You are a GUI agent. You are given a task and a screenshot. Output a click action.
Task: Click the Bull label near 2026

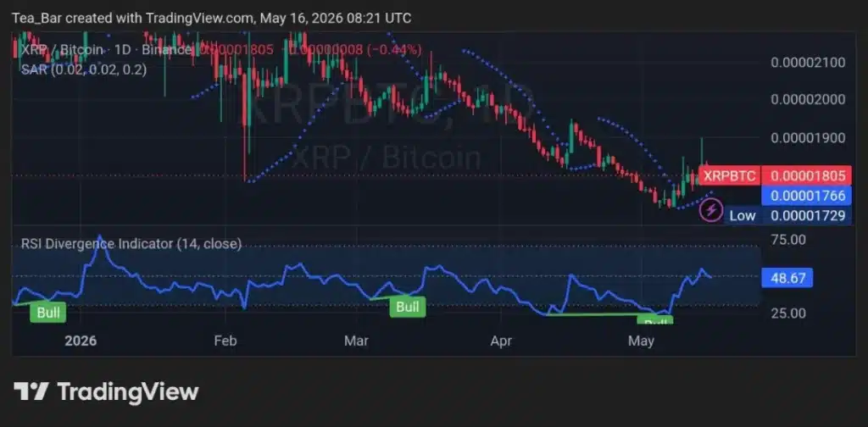click(x=48, y=313)
